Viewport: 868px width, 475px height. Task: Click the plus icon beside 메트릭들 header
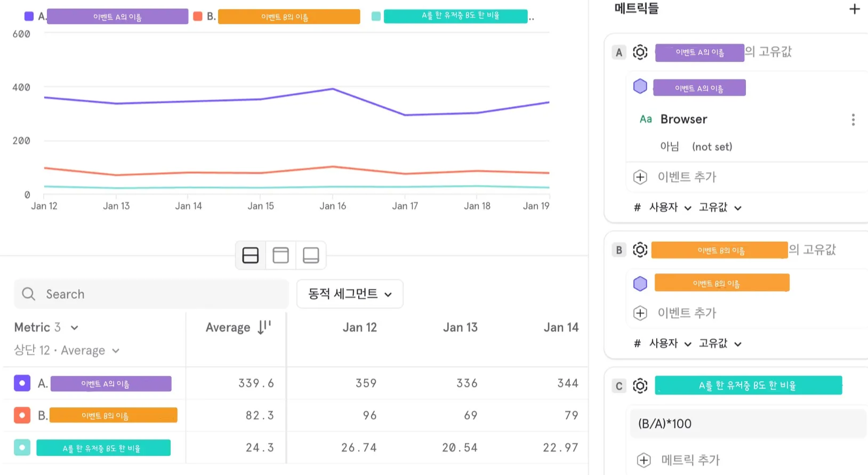pyautogui.click(x=854, y=9)
